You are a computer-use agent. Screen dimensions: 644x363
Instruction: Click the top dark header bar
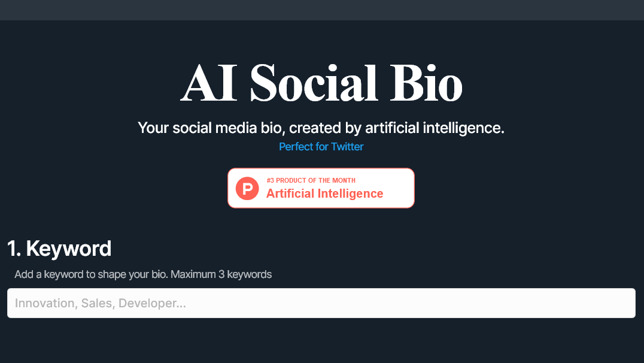322,10
